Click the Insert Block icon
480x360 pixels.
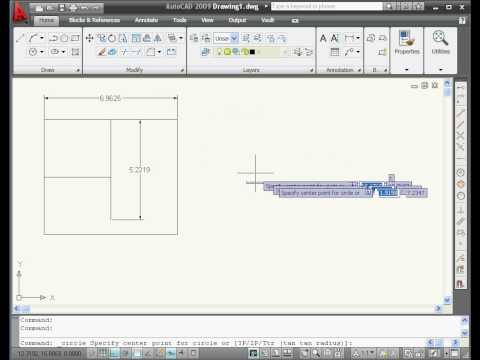(371, 38)
